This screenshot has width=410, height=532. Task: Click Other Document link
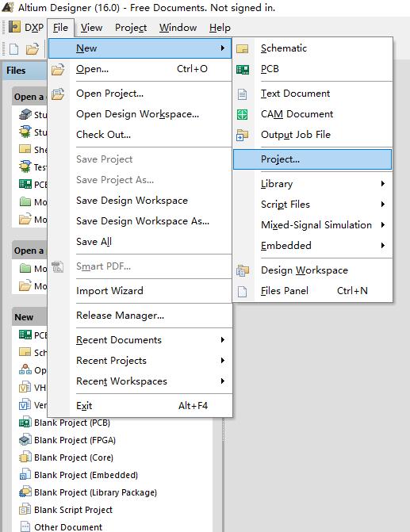coord(68,527)
